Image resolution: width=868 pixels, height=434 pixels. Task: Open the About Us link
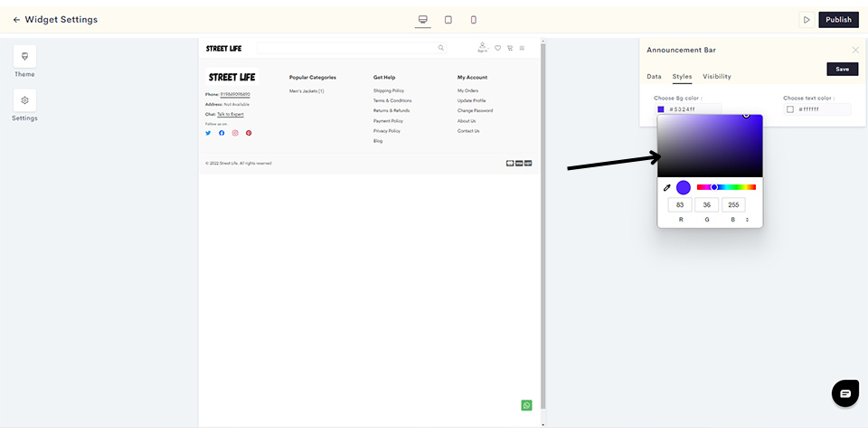[467, 120]
